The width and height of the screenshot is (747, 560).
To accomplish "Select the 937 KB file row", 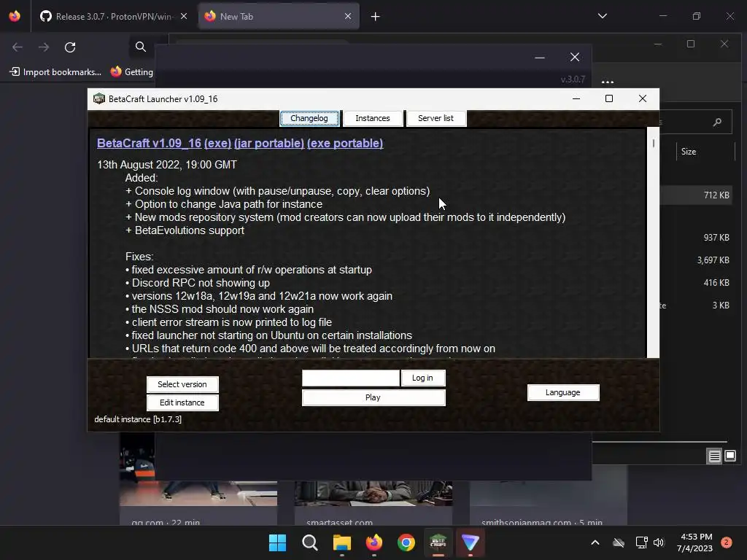I will [x=697, y=237].
